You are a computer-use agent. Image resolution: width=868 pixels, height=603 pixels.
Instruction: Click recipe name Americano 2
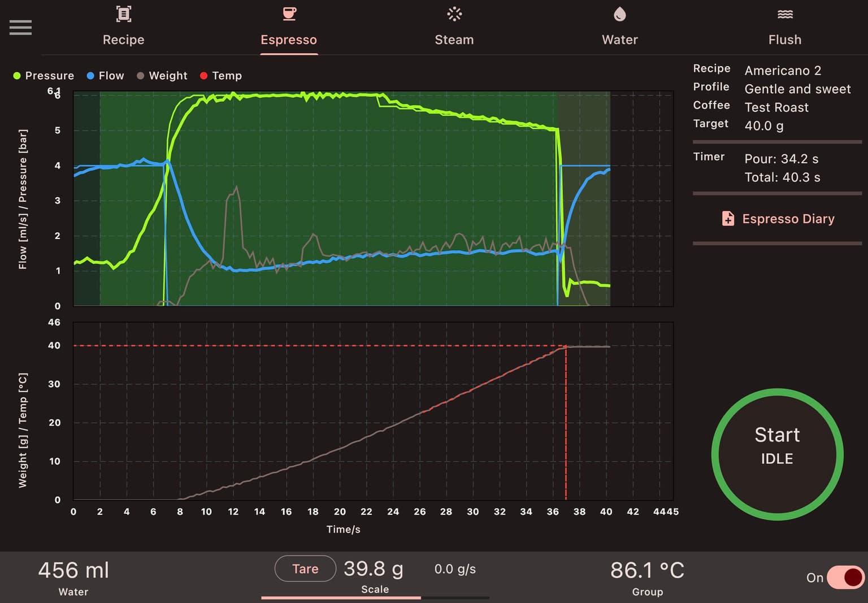pos(783,71)
